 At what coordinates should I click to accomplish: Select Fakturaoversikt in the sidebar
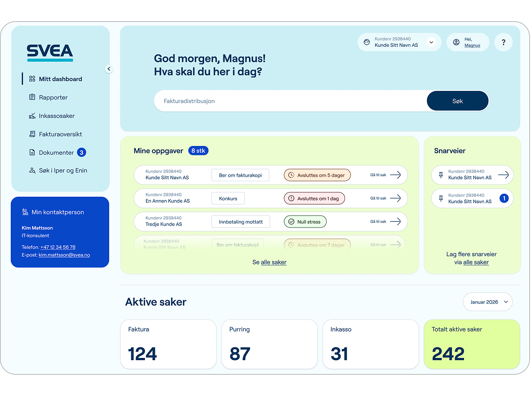pyautogui.click(x=60, y=134)
